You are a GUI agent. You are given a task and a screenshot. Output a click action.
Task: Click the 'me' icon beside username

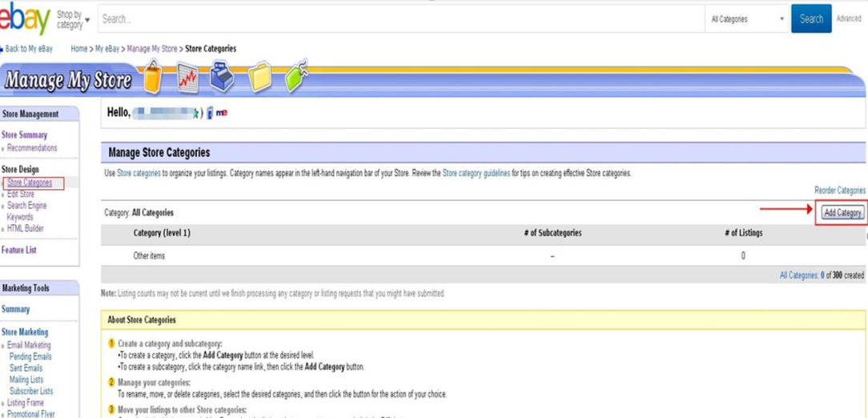tap(222, 113)
